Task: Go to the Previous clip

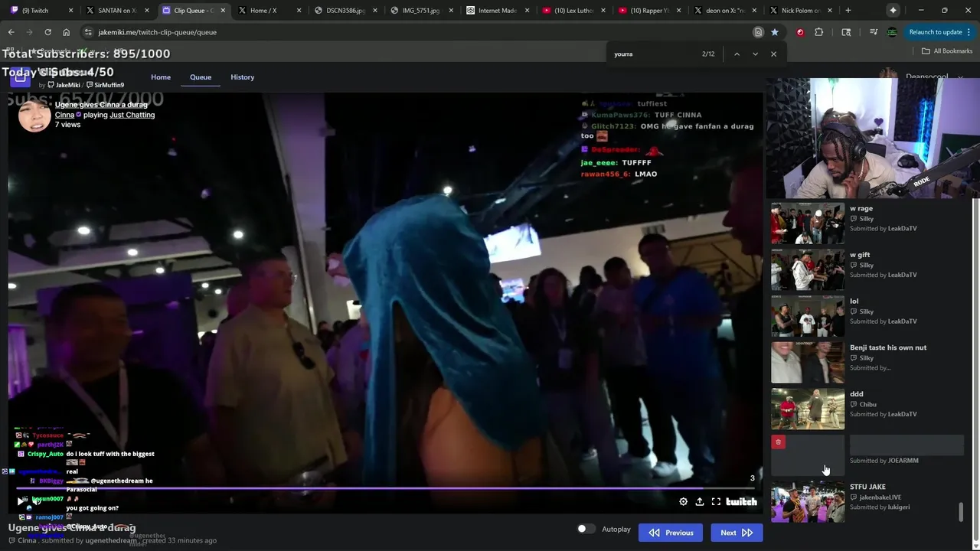Action: tap(671, 533)
